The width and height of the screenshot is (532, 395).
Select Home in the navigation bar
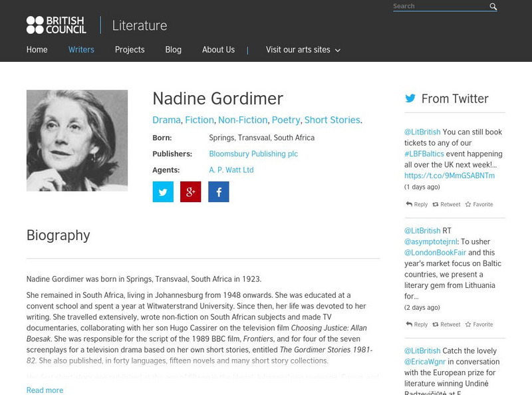pyautogui.click(x=36, y=49)
